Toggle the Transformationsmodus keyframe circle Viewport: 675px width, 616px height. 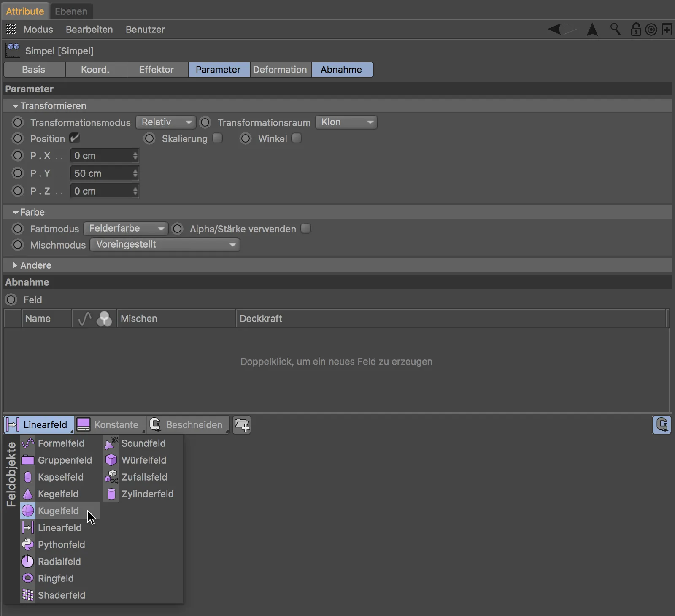point(18,122)
